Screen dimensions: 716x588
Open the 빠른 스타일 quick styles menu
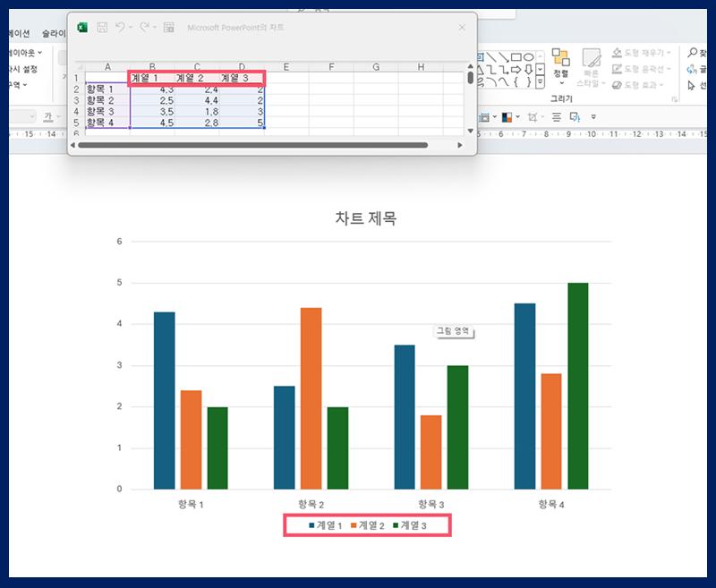tap(592, 67)
